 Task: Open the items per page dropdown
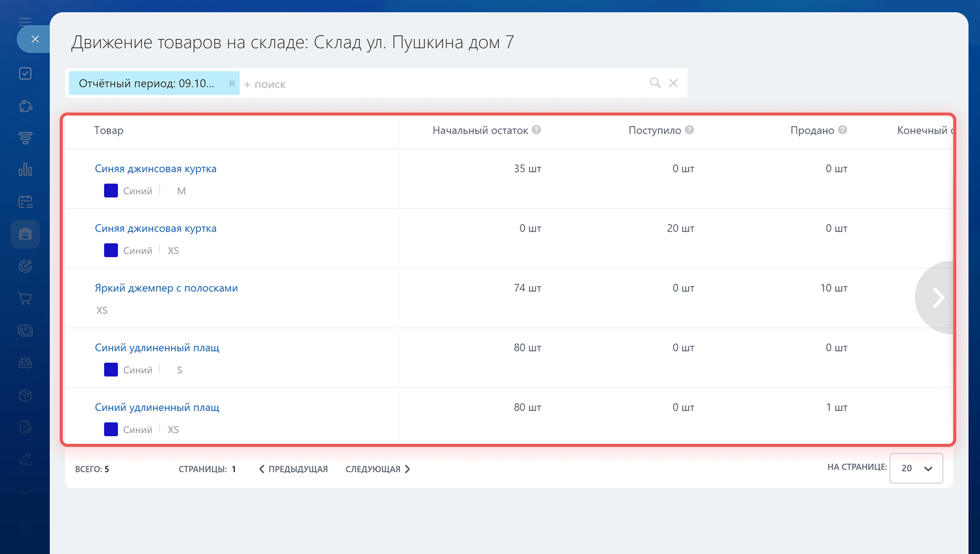(x=916, y=468)
